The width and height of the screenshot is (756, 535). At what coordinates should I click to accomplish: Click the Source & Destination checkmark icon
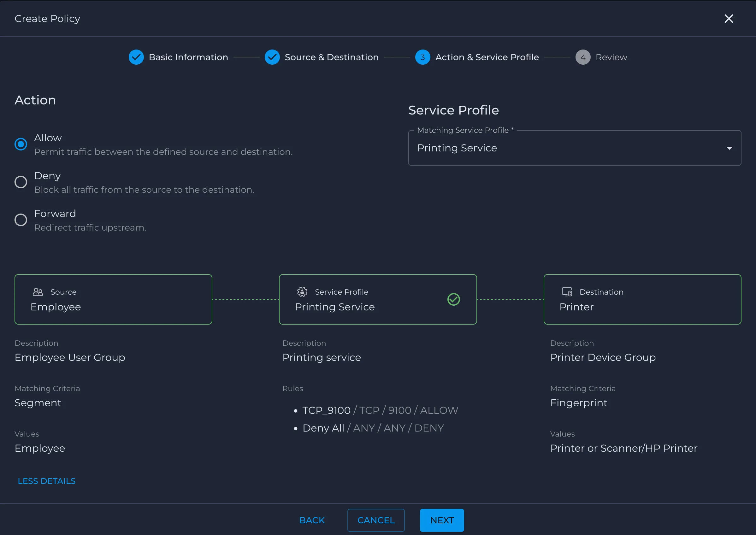click(272, 57)
